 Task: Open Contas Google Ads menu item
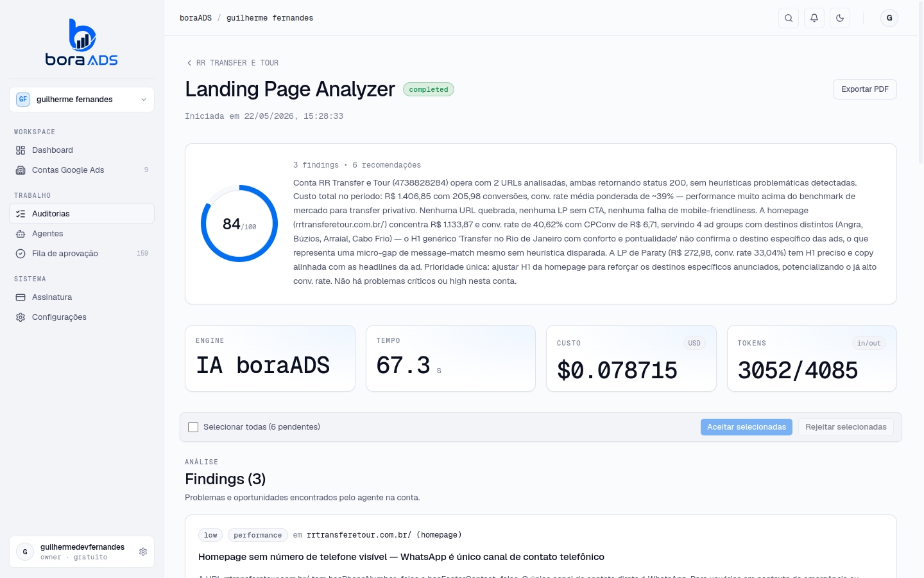click(x=81, y=170)
